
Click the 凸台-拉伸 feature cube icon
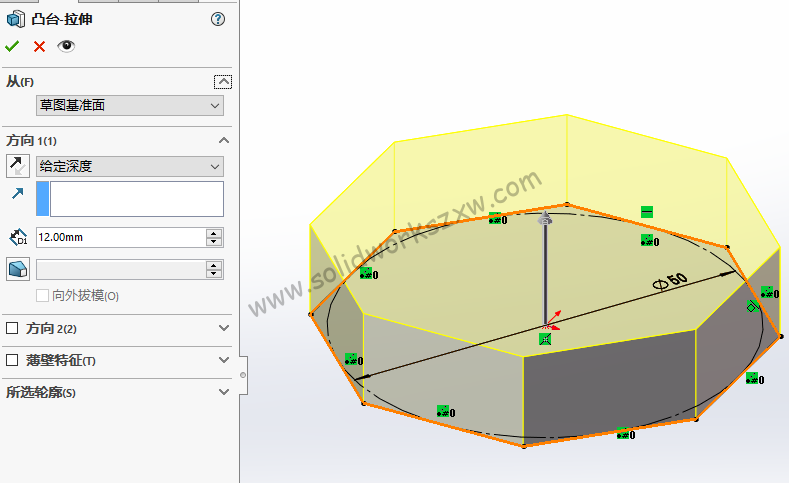(16, 19)
